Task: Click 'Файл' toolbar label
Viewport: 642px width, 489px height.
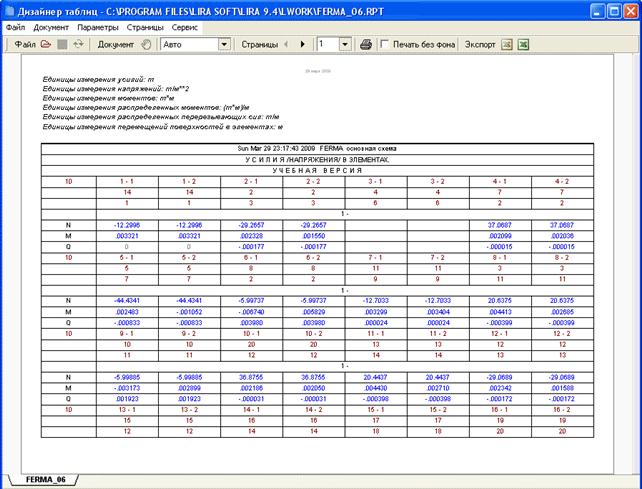Action: (x=25, y=44)
